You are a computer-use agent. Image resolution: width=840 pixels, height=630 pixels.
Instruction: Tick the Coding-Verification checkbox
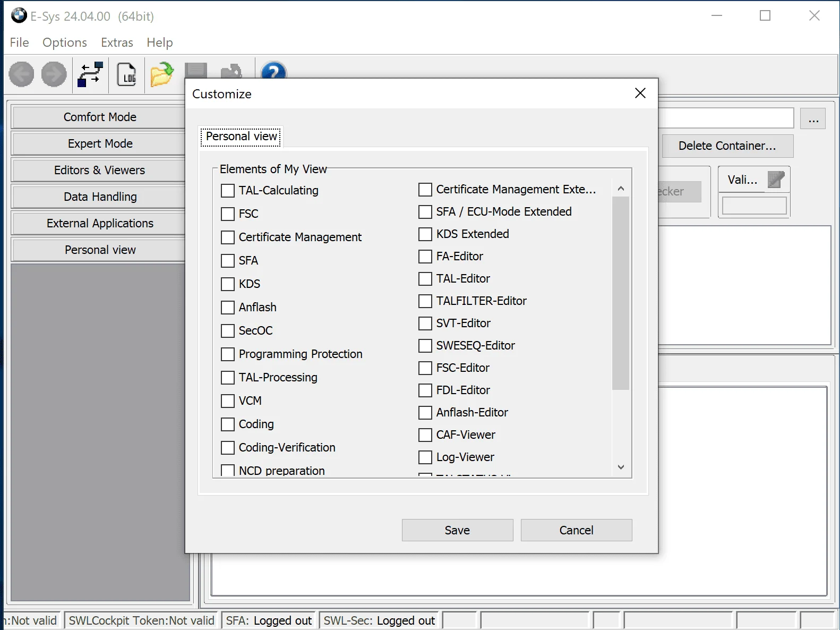click(228, 448)
